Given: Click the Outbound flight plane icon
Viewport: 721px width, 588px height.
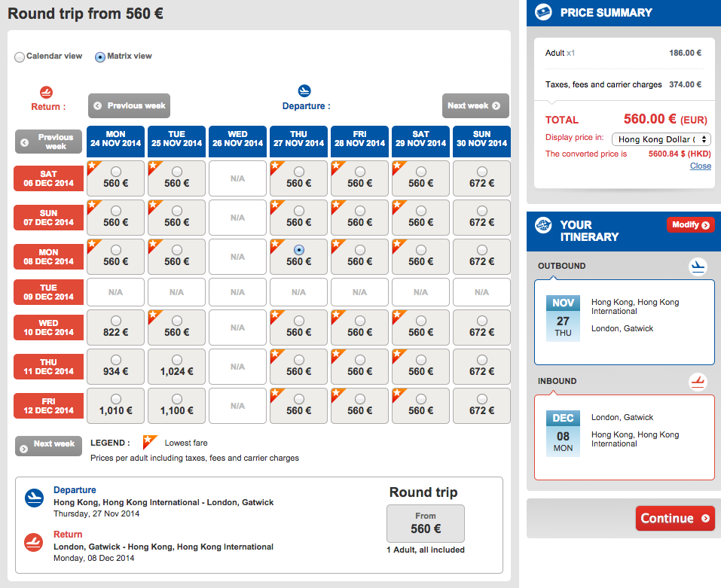Looking at the screenshot, I should [x=698, y=267].
